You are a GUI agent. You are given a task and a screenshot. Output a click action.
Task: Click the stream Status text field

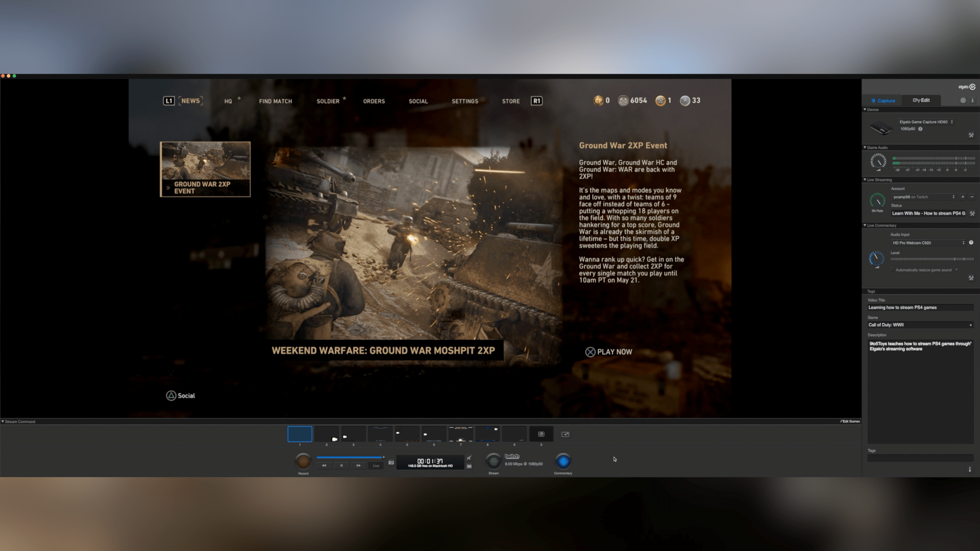(929, 213)
